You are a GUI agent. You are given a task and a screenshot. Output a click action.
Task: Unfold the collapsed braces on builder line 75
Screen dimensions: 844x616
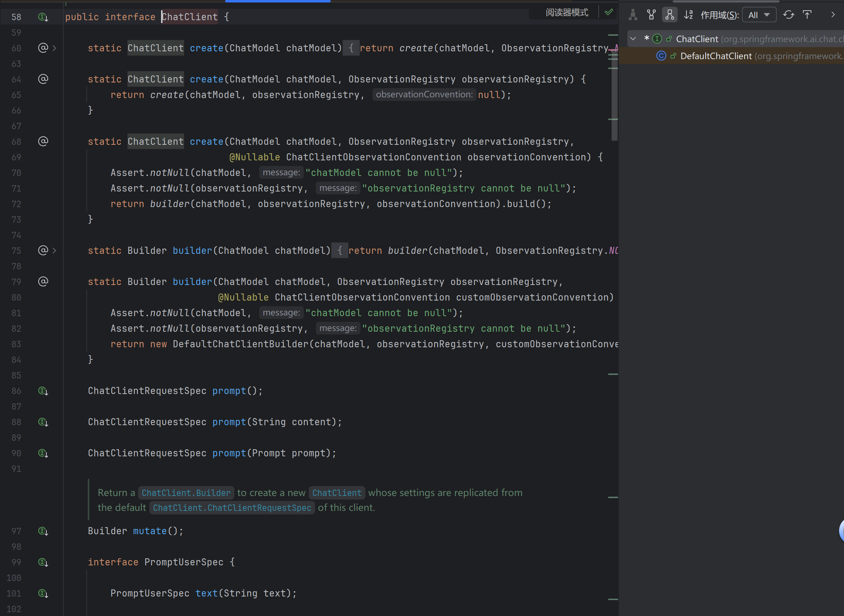(340, 251)
